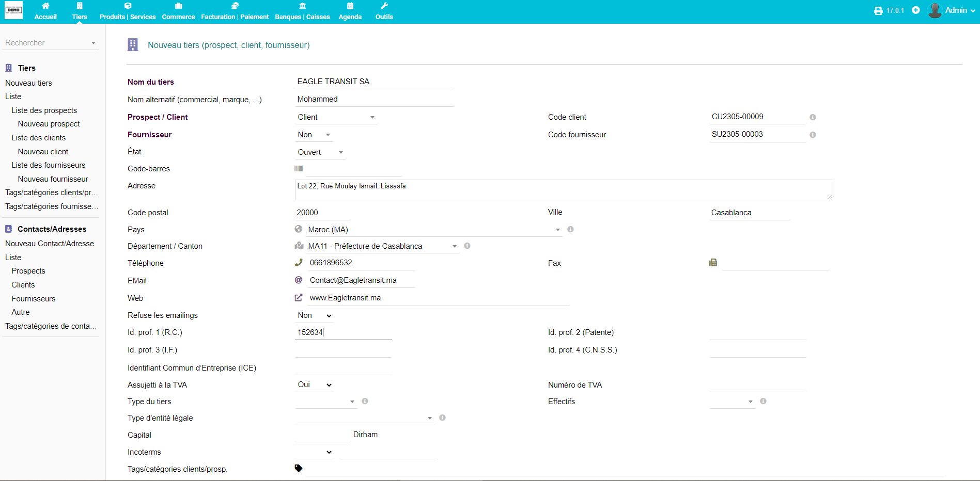
Task: Click the DEMO logo in top-left corner
Action: 13,10
